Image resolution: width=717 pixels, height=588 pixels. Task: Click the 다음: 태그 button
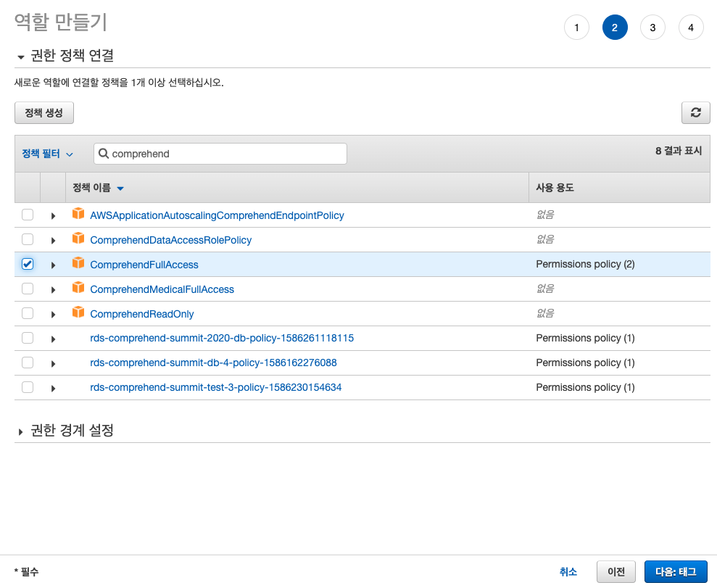(x=676, y=571)
